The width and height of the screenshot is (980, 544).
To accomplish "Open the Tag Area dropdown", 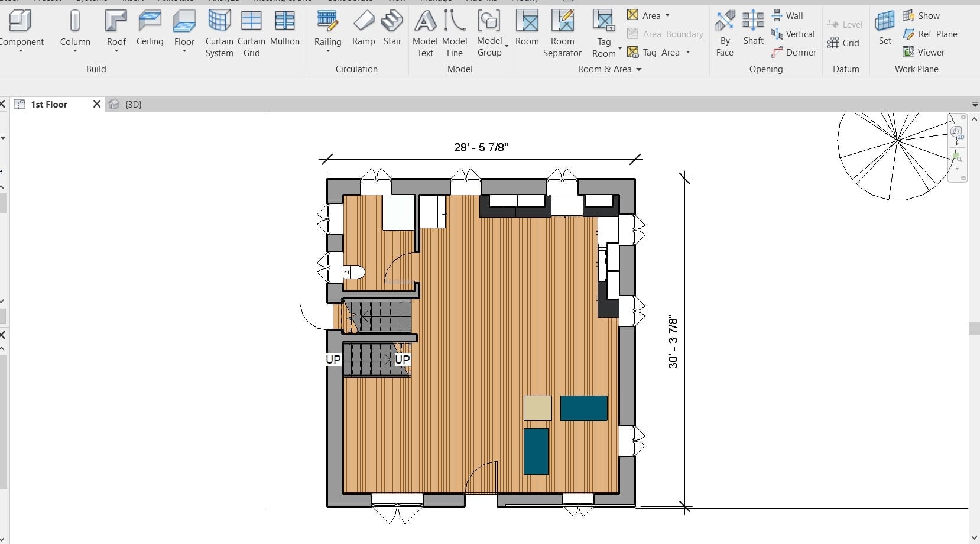I will [x=688, y=53].
